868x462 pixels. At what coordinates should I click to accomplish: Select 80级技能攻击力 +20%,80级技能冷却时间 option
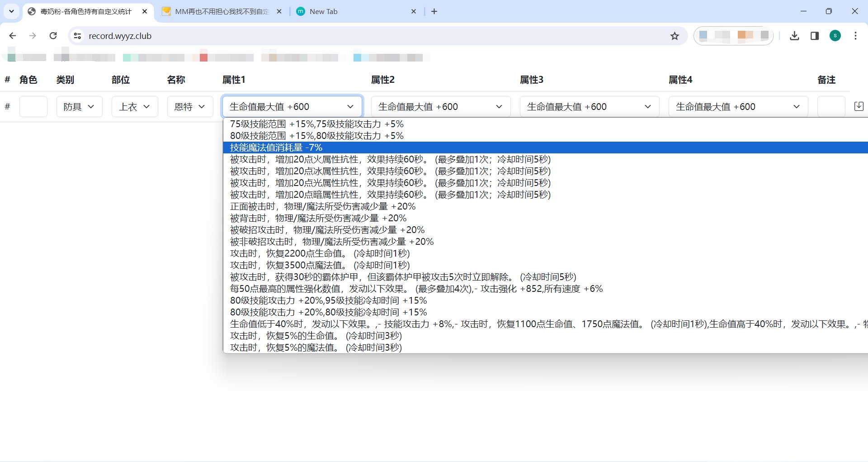[546, 312]
